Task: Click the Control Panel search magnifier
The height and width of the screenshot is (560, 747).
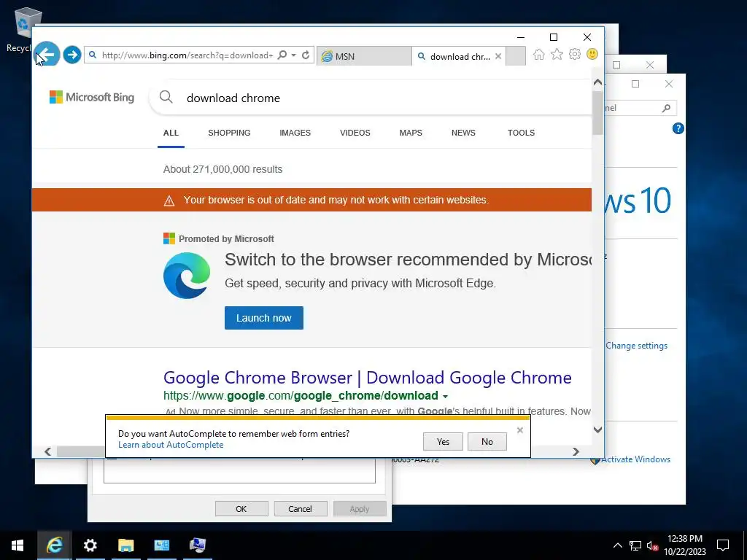Action: [x=666, y=109]
